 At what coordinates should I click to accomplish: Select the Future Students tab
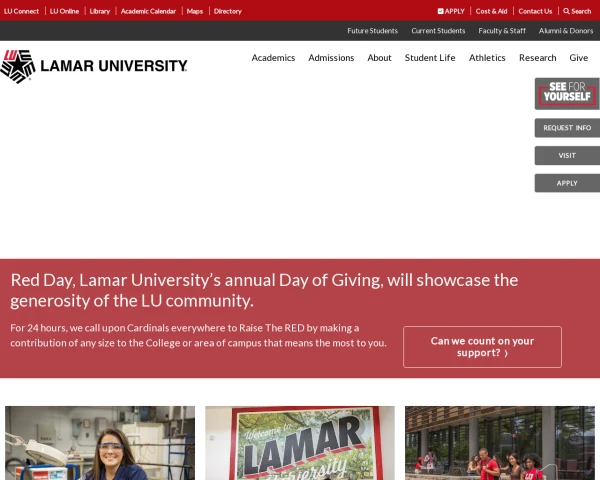[372, 31]
